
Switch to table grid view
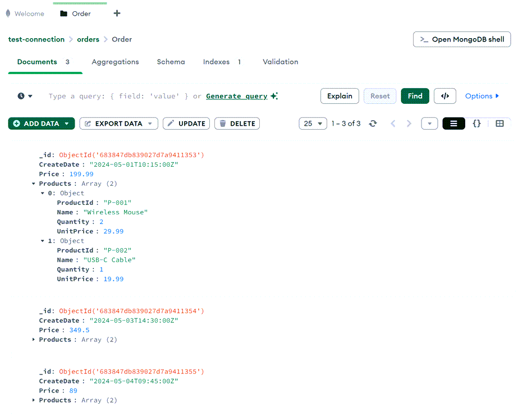pyautogui.click(x=499, y=124)
